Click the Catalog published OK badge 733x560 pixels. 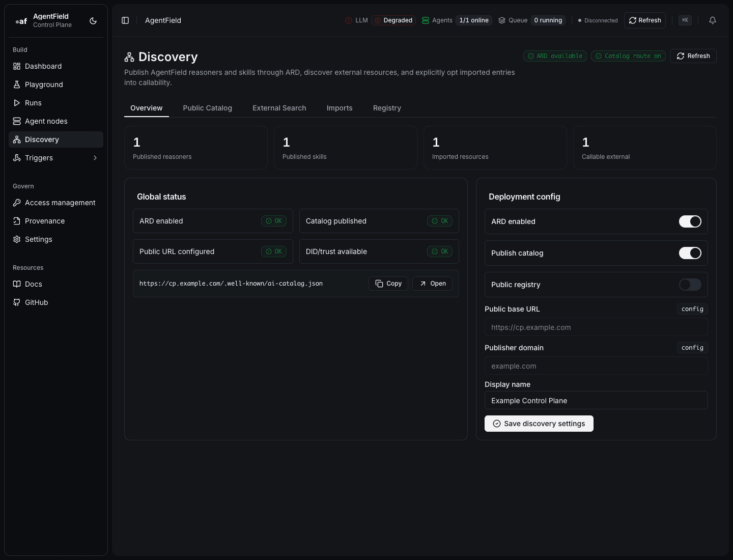tap(440, 221)
